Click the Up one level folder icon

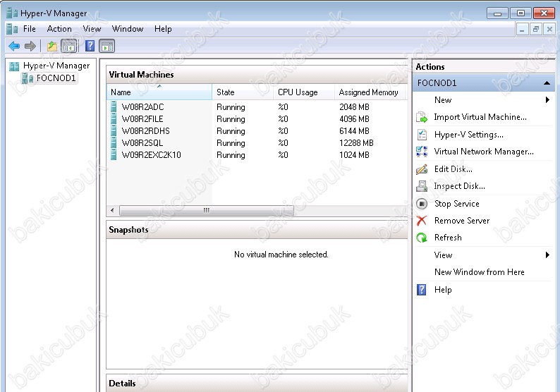click(x=52, y=46)
